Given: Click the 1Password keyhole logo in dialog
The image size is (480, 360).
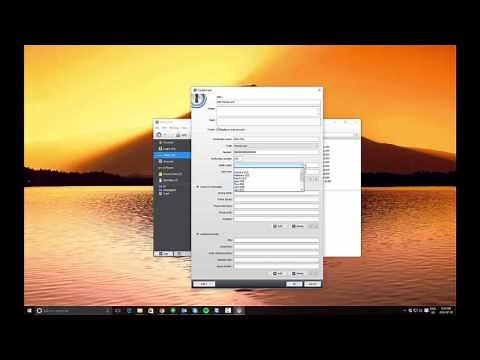Looking at the screenshot, I should point(199,100).
